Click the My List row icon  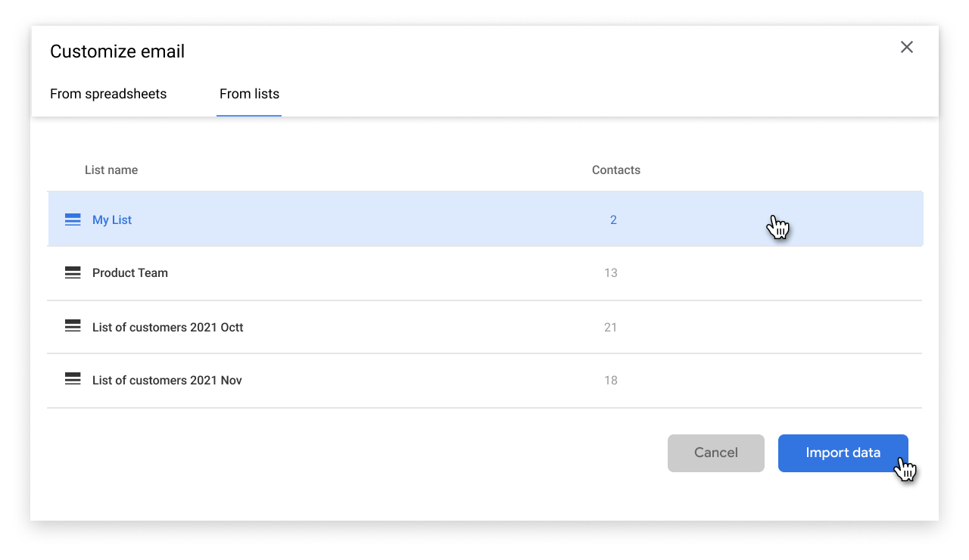click(73, 220)
